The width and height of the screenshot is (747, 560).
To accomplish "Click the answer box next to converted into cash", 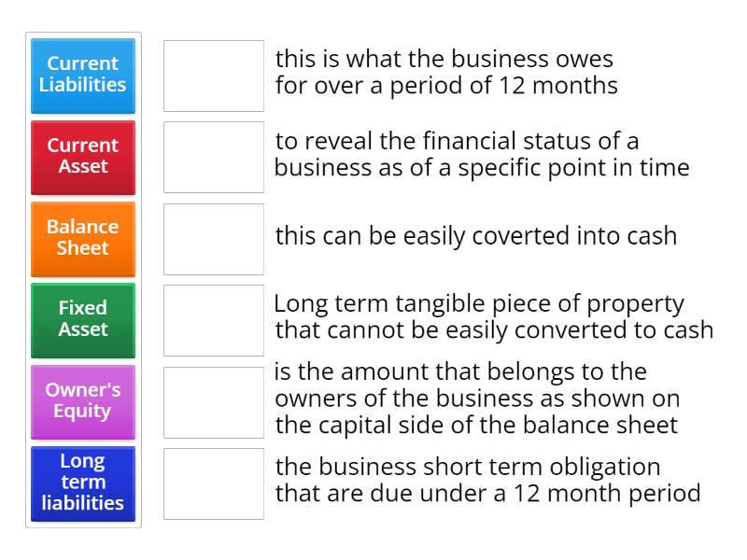I will click(213, 239).
